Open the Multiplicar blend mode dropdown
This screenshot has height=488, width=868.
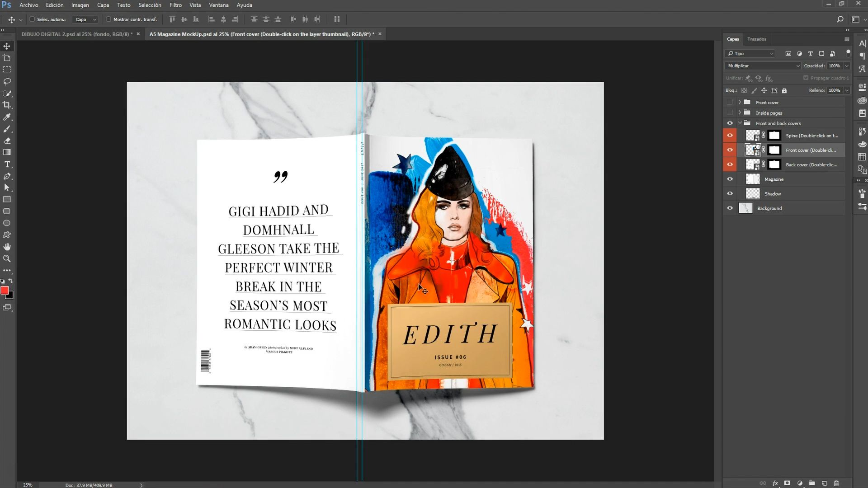[763, 66]
